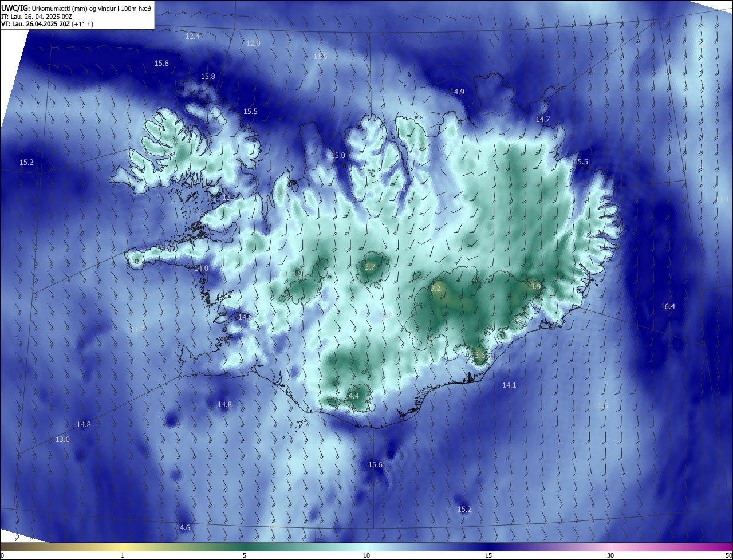The width and height of the screenshot is (733, 560).
Task: Click the 3.7 value label
Action: pos(370,267)
